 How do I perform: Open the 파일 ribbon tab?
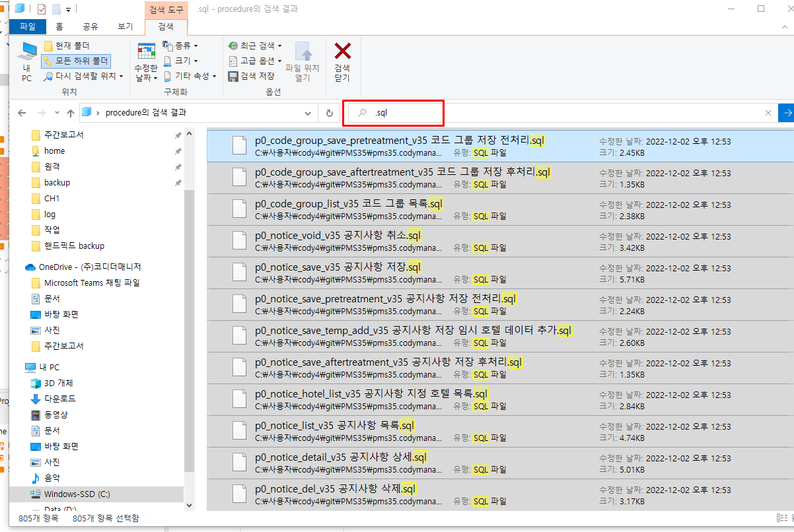pyautogui.click(x=28, y=26)
